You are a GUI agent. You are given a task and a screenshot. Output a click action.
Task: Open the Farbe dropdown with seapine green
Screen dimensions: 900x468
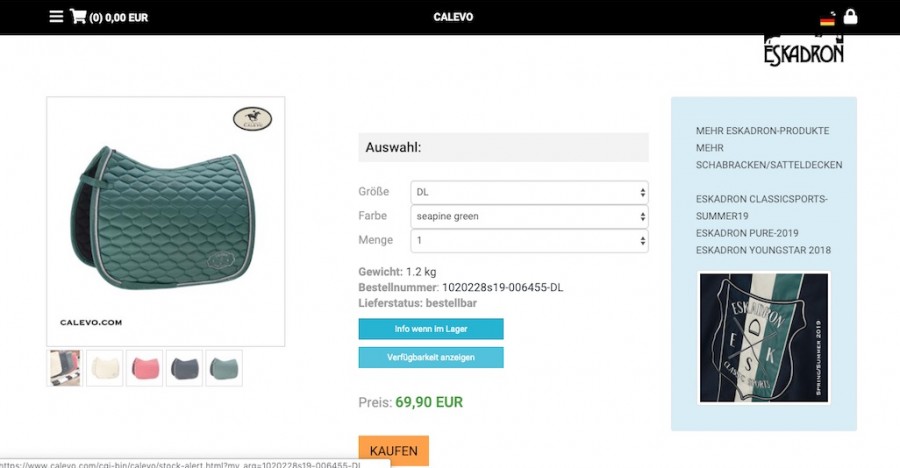coord(529,216)
